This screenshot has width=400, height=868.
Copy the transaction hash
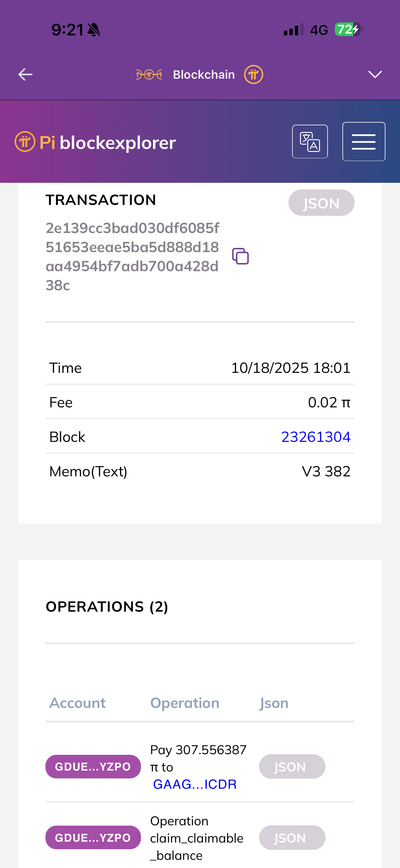[x=240, y=256]
